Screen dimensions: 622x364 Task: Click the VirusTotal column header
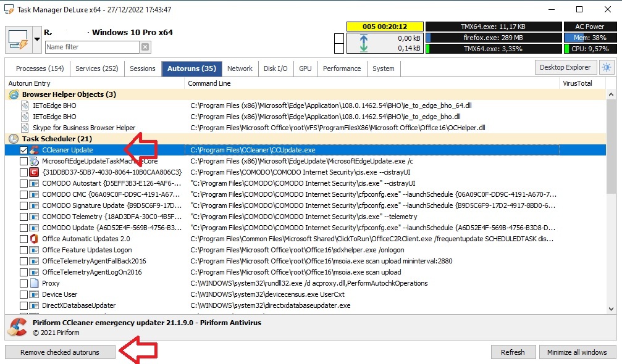tap(582, 83)
